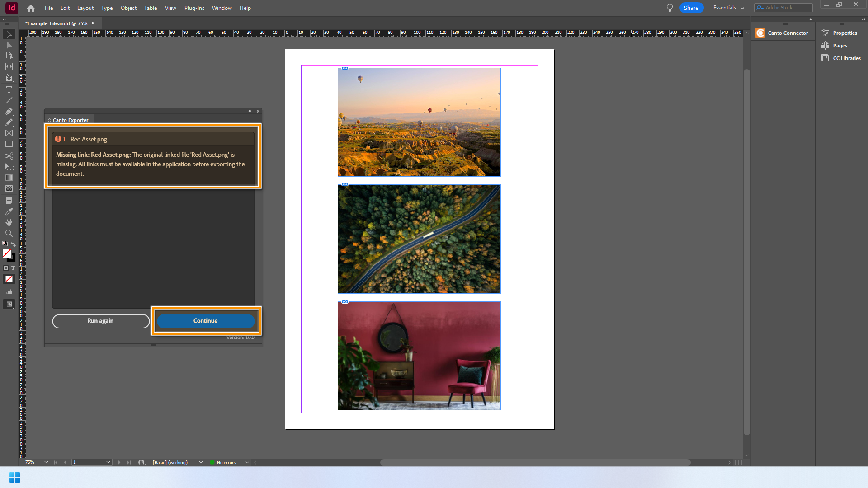Click the fill color swatch
This screenshot has width=868, height=488.
pos(7,253)
